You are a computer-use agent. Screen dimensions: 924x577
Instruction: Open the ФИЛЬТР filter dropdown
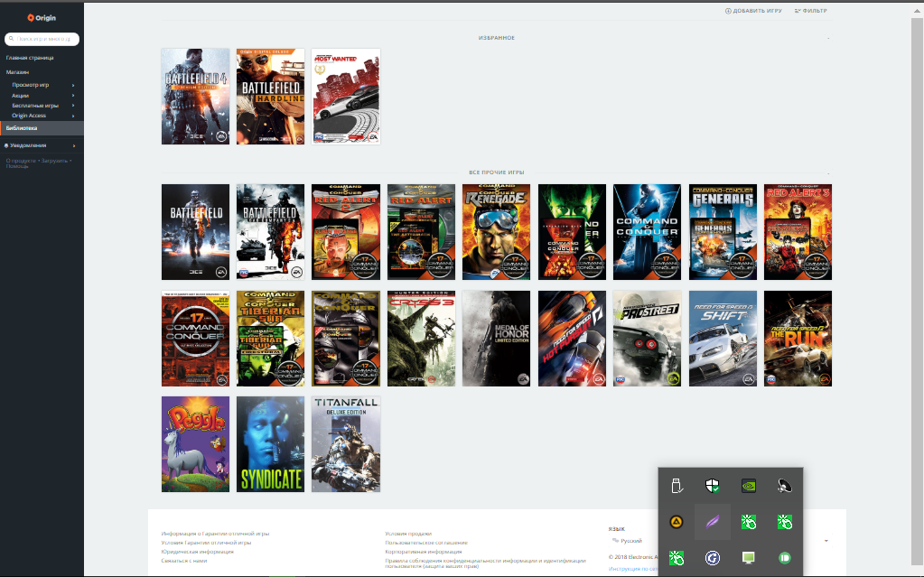point(810,11)
